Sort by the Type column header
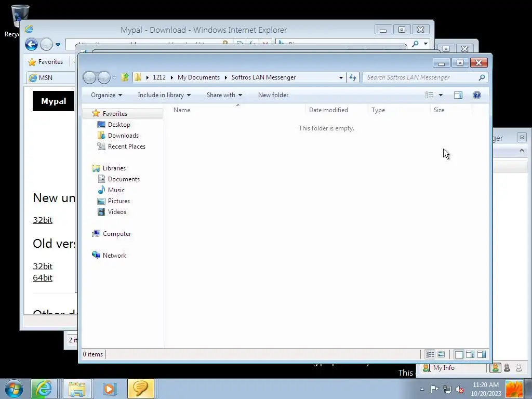Screen dimensions: 532x399 tap(399, 110)
